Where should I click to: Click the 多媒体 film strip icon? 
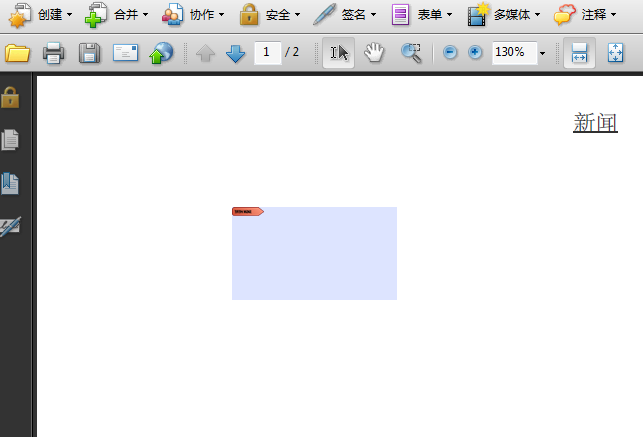tap(479, 15)
